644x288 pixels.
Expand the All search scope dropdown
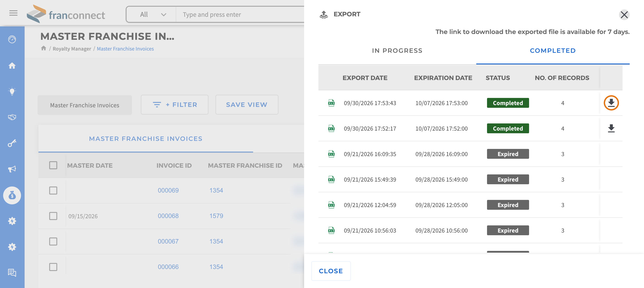pyautogui.click(x=152, y=15)
